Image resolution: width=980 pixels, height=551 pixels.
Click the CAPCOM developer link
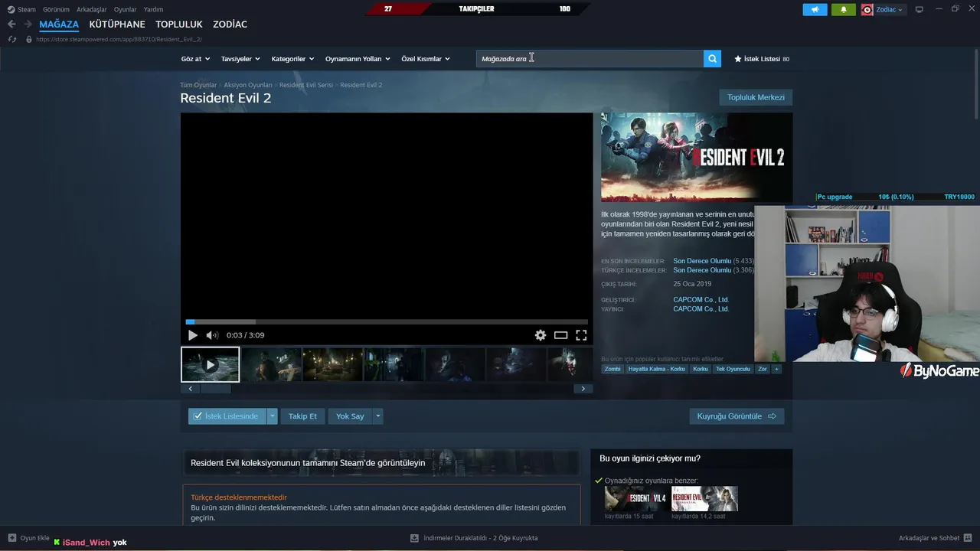(701, 300)
